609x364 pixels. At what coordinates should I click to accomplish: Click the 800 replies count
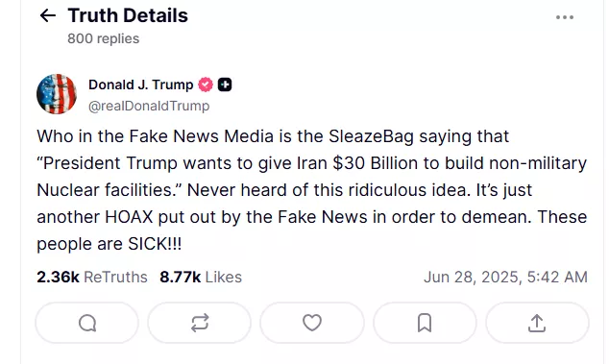pos(104,38)
